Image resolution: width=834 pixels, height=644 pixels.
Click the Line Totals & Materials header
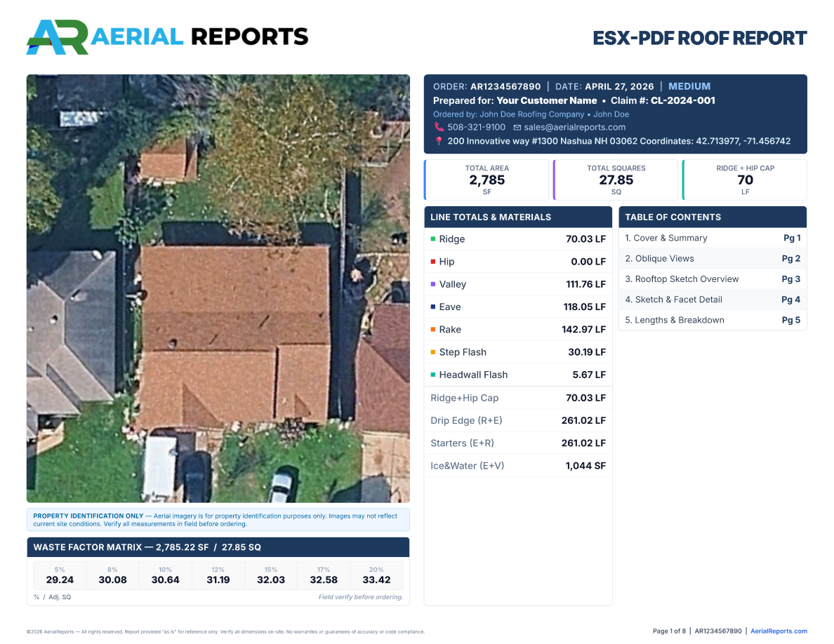point(518,217)
